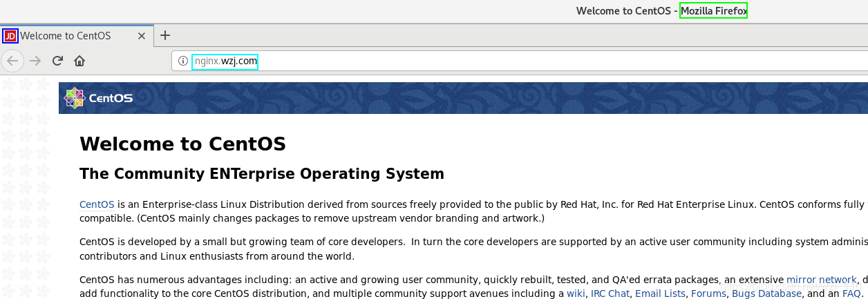Viewport: 868px width, 299px height.
Task: Click the window title Welcome to CentOS - Mozilla Firefox
Action: [661, 11]
